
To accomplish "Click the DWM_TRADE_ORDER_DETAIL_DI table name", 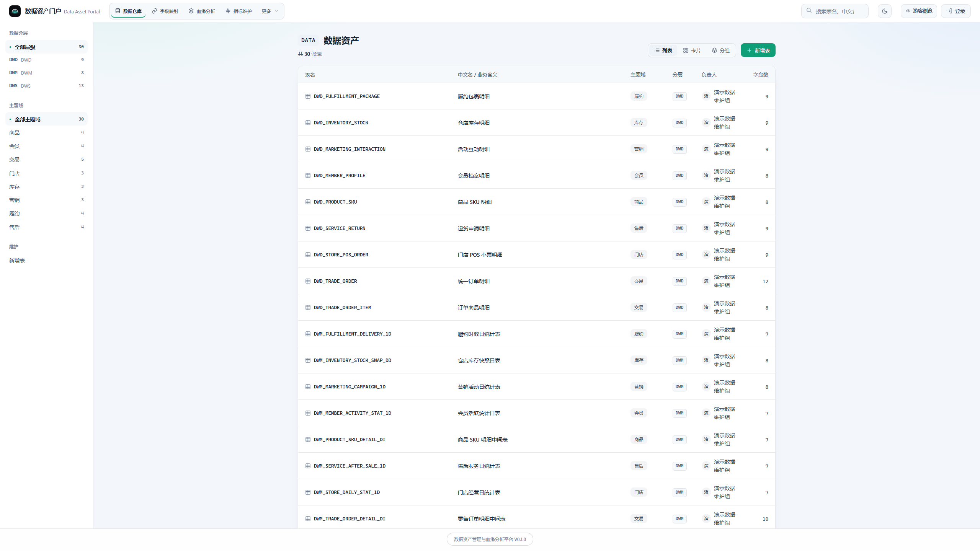I will [x=350, y=519].
